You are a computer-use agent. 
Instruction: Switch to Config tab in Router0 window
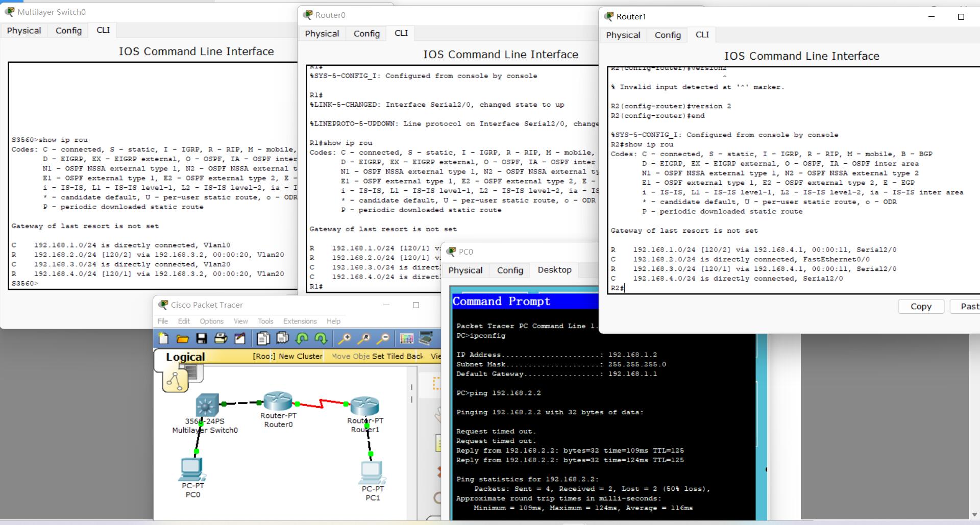click(366, 34)
